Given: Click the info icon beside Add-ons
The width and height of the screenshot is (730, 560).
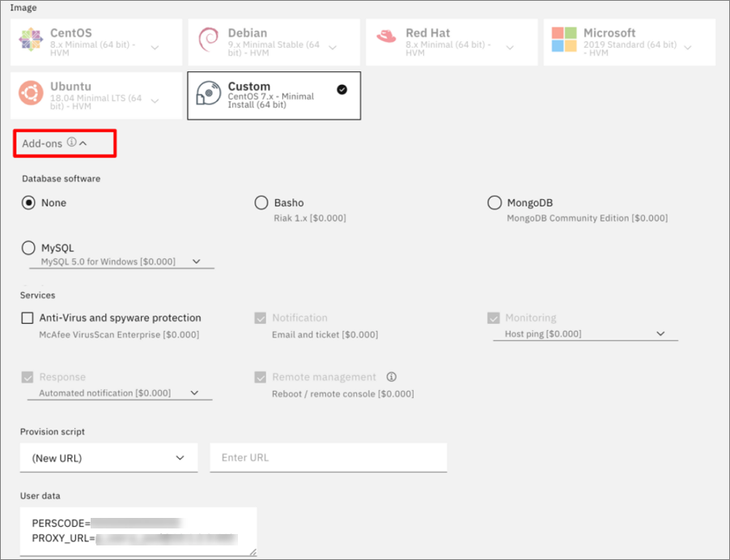Looking at the screenshot, I should click(x=71, y=142).
